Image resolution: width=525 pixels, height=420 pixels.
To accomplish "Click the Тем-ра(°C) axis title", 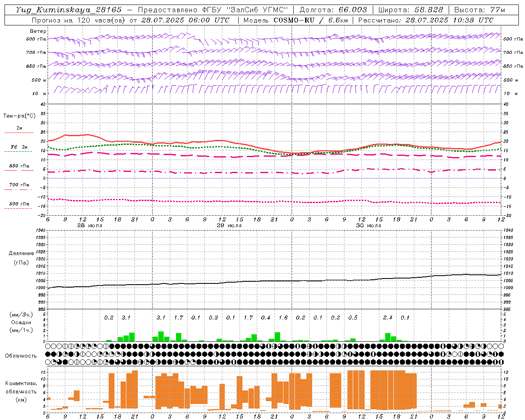I will click(x=19, y=116).
